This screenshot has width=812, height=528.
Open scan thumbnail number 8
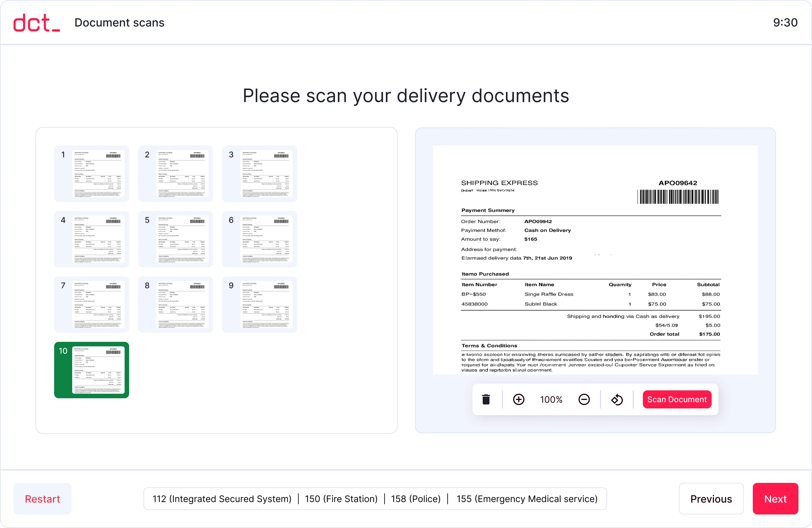175,304
